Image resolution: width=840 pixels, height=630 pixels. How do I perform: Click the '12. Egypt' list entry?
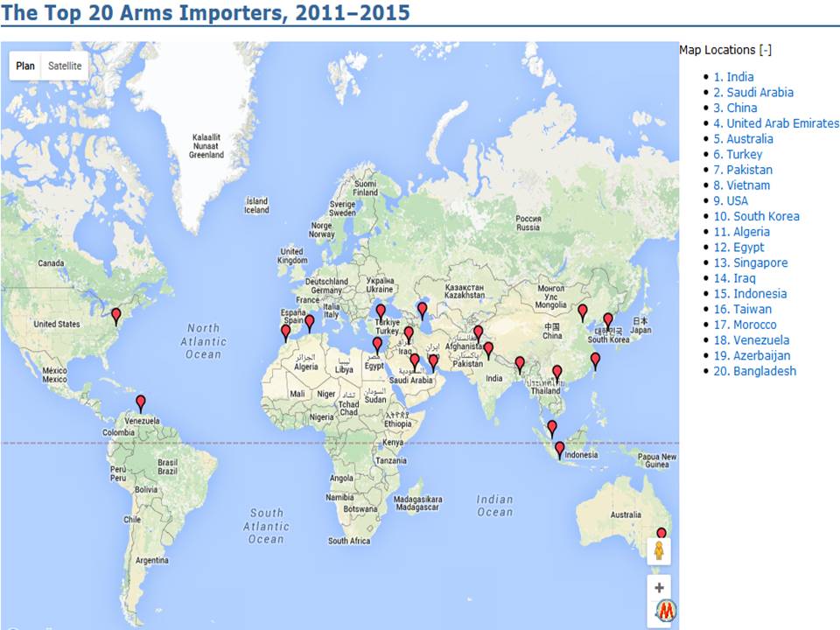pos(738,248)
